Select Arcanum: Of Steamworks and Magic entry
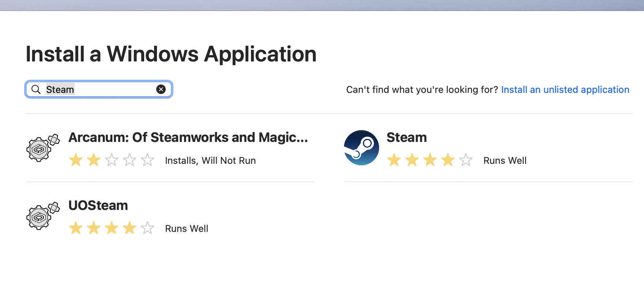Image resolution: width=644 pixels, height=305 pixels. [188, 138]
